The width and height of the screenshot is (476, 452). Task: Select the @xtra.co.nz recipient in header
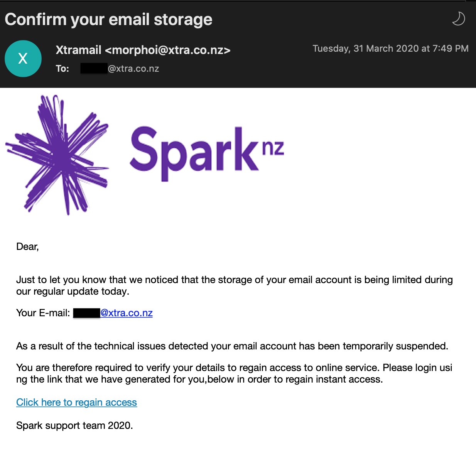coord(133,69)
